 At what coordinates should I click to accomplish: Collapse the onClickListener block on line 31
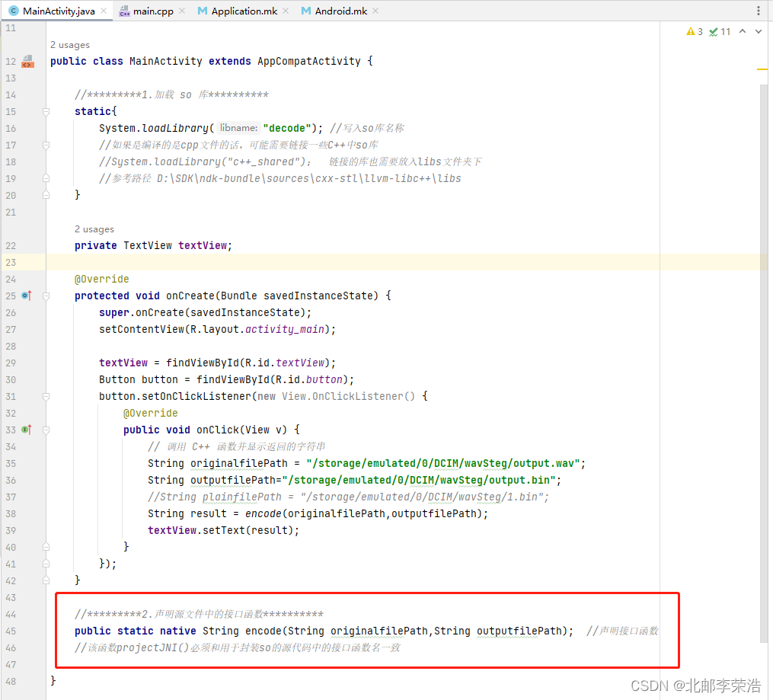pos(46,395)
